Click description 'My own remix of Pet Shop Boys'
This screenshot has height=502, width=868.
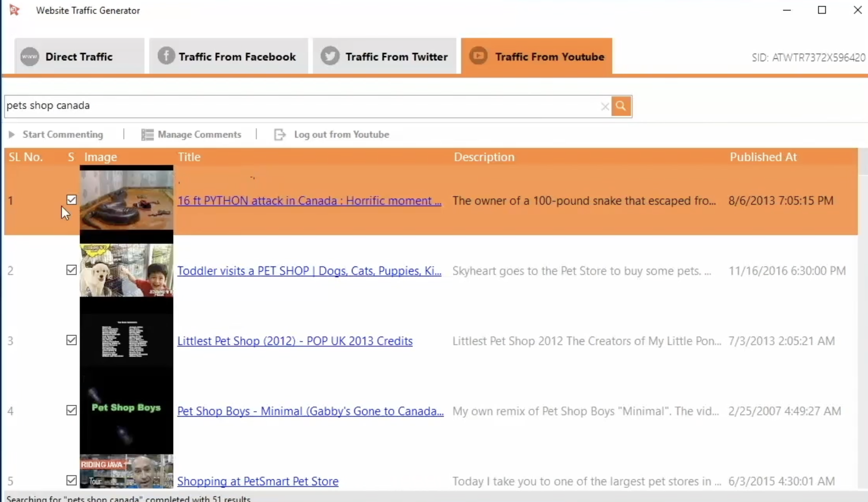coord(586,411)
